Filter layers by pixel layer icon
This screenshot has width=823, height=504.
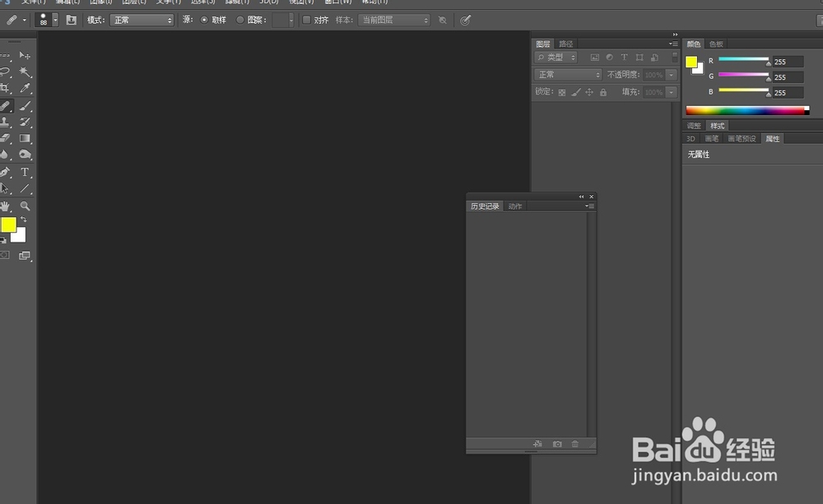(x=594, y=58)
